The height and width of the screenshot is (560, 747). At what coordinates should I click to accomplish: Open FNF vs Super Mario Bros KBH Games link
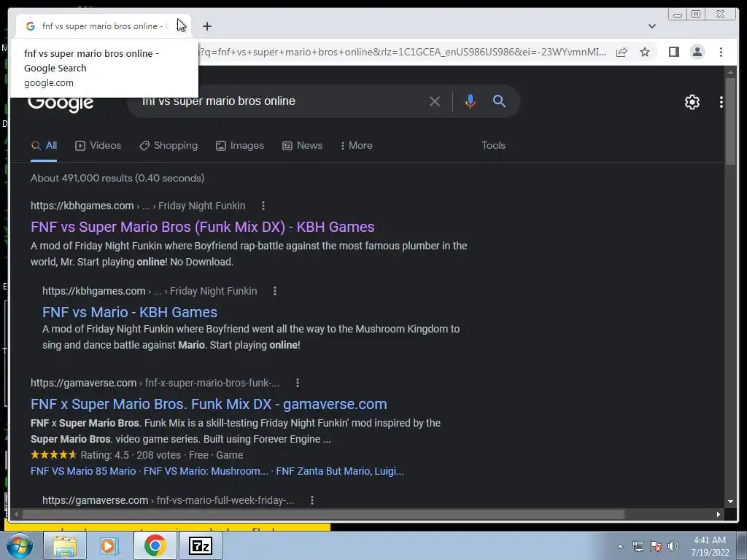[203, 227]
